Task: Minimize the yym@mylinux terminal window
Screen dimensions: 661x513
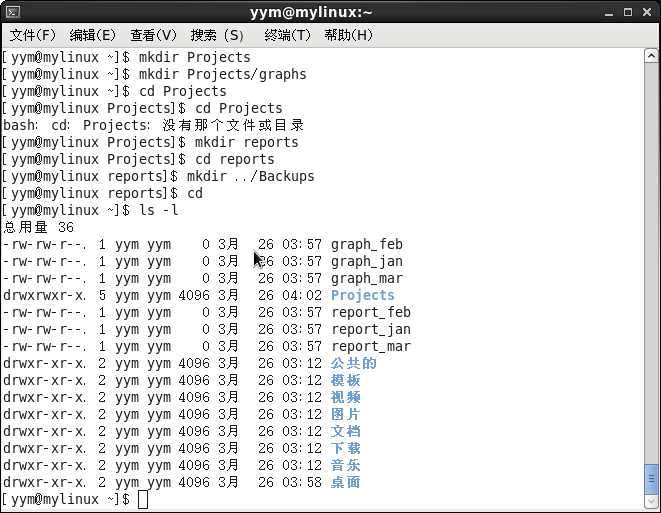Action: [609, 13]
